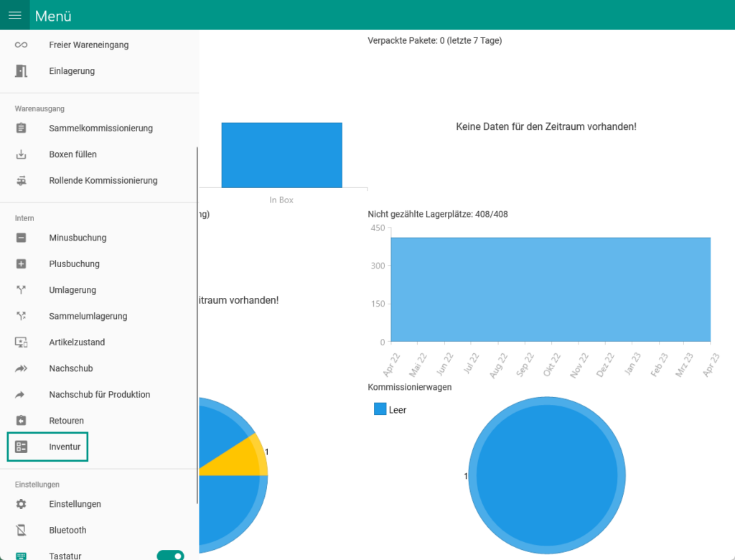Click the side menu vertical scrollbar
Viewport: 735px width, 560px height.
point(197,323)
